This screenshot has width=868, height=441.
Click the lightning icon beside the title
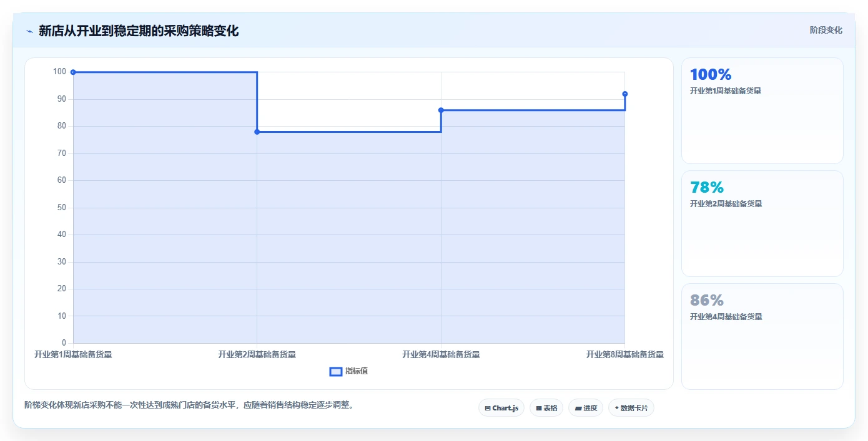(29, 31)
